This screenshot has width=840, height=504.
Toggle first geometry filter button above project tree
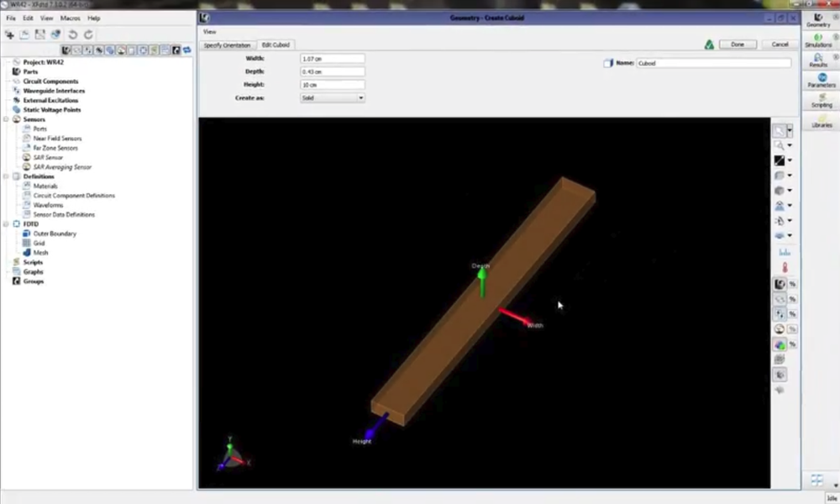(x=66, y=50)
